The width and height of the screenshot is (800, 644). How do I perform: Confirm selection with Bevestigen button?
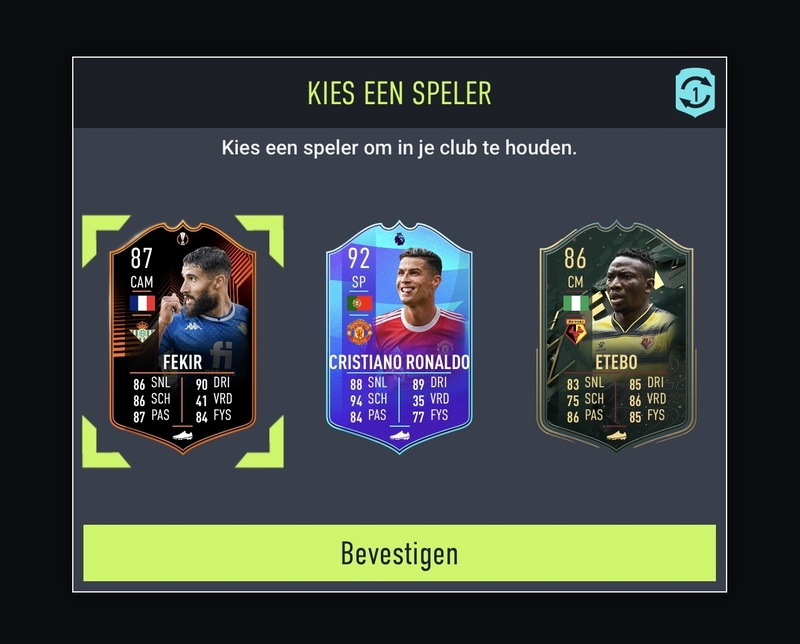pos(399,553)
